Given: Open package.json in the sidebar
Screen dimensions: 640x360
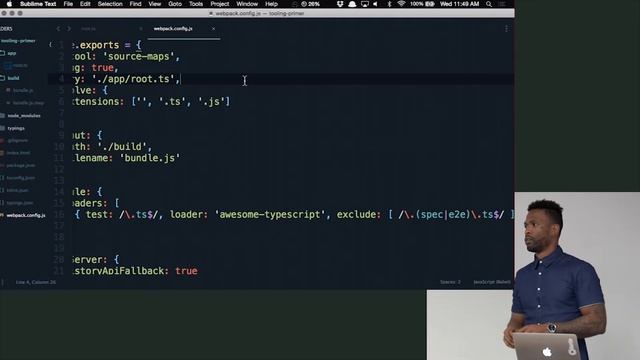Looking at the screenshot, I should coord(20,165).
